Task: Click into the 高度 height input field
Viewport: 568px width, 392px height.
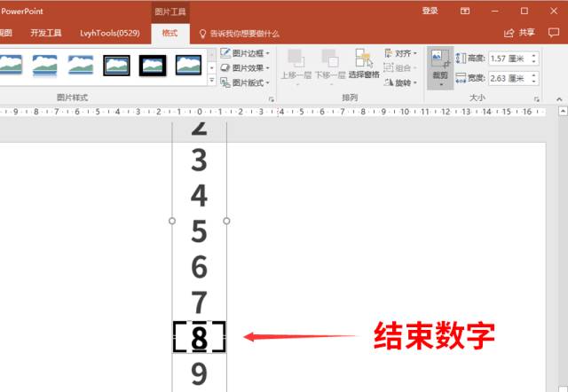Action: coord(509,59)
